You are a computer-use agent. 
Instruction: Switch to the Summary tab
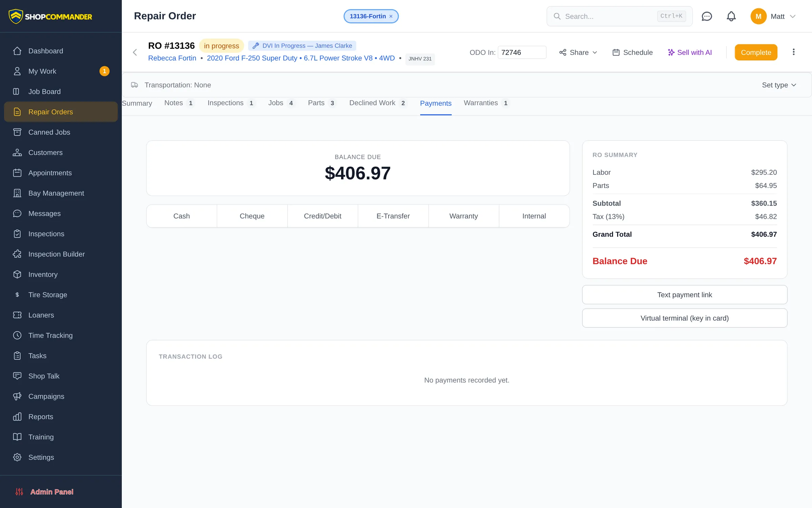pos(137,103)
